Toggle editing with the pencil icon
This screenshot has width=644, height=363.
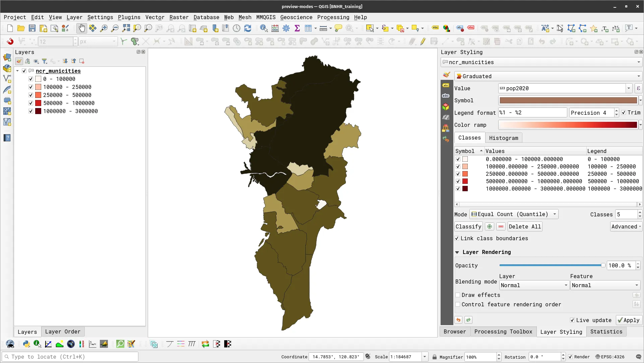423,41
